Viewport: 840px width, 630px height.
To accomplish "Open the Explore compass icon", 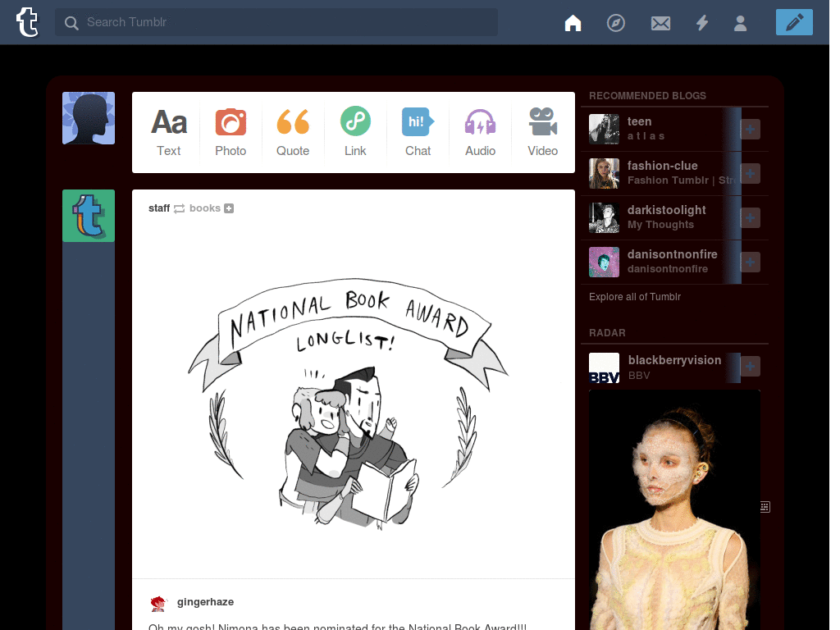I will click(x=615, y=22).
